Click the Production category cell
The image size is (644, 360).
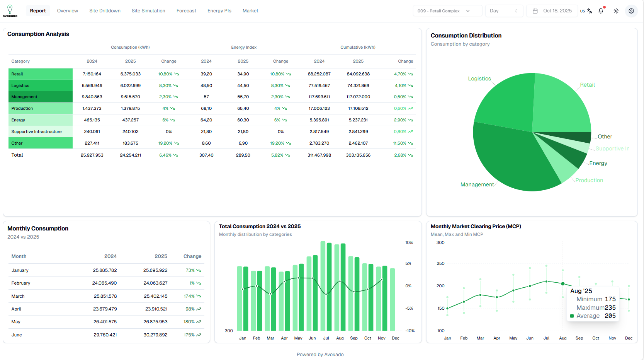[41, 108]
